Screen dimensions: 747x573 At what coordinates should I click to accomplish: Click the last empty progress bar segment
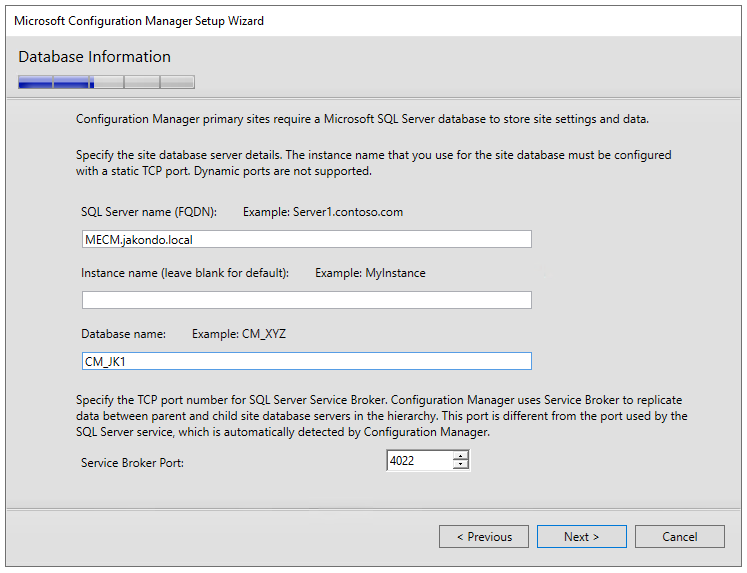pyautogui.click(x=177, y=82)
